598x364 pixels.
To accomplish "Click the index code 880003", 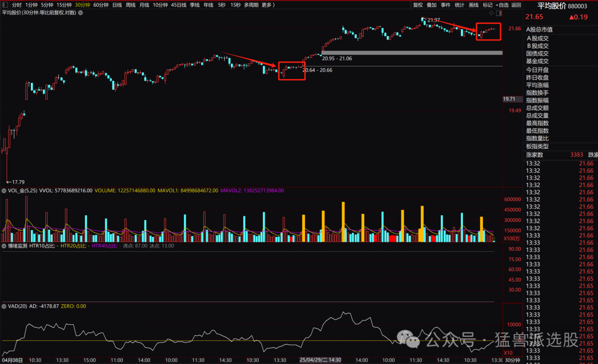I will [578, 6].
